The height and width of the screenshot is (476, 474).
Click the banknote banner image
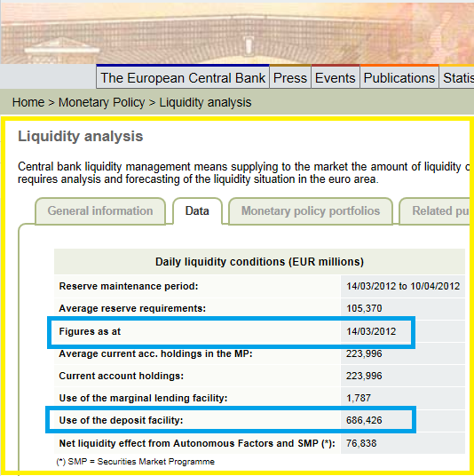[237, 33]
